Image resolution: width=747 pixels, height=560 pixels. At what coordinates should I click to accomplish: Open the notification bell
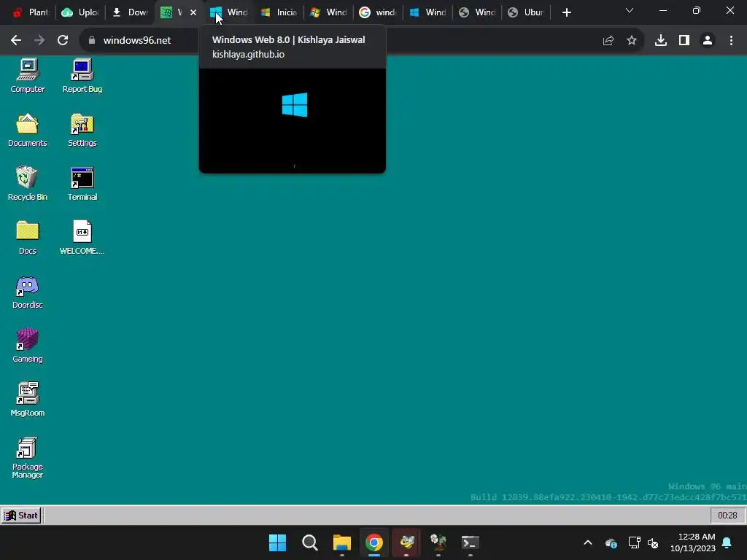(x=727, y=542)
